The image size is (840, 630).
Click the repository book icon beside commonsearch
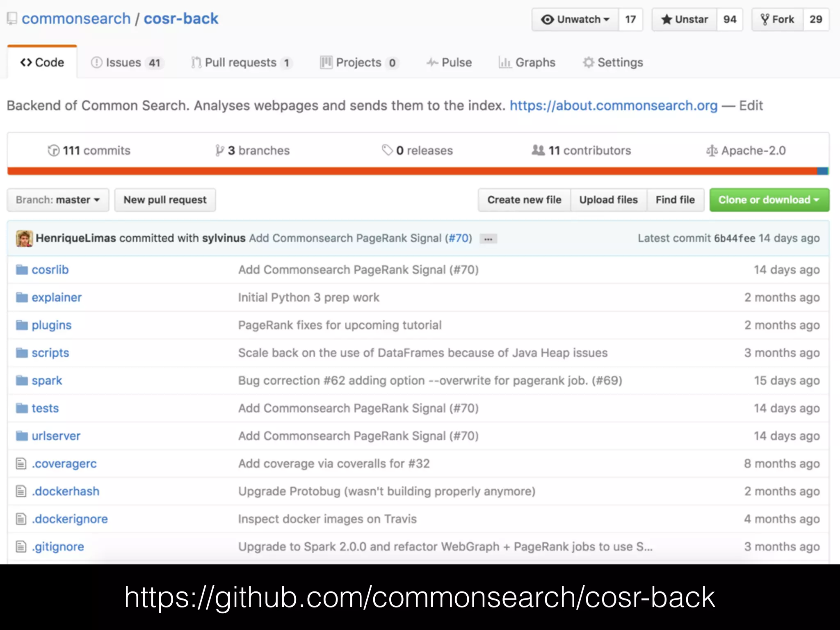[12, 19]
